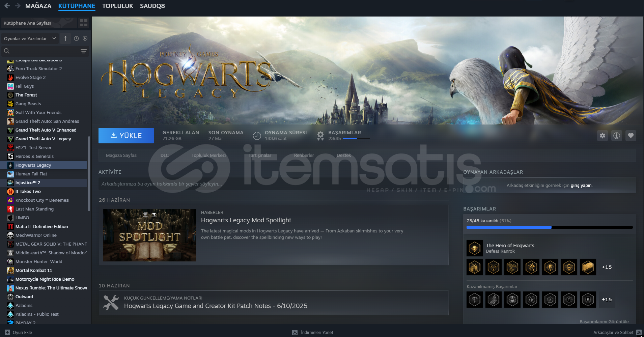Select Golf With Your Friends icon
Image resolution: width=644 pixels, height=337 pixels.
10,112
